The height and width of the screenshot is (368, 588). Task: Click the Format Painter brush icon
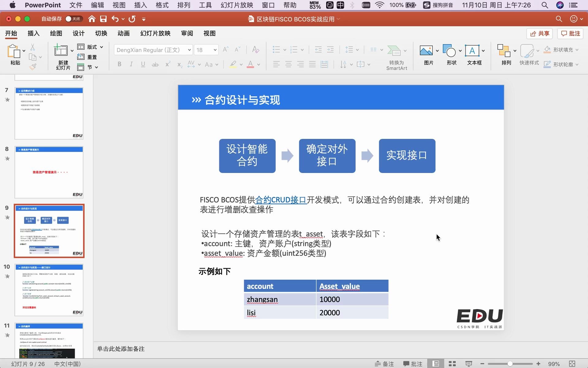tap(33, 67)
